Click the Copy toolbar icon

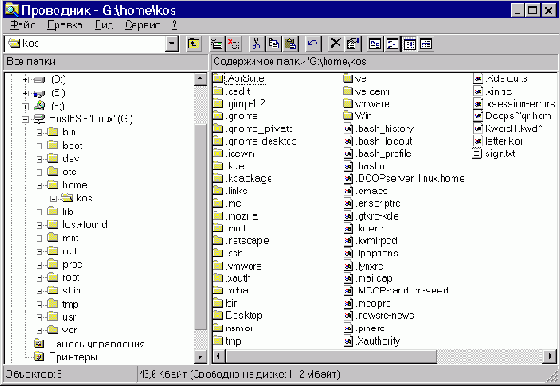274,44
